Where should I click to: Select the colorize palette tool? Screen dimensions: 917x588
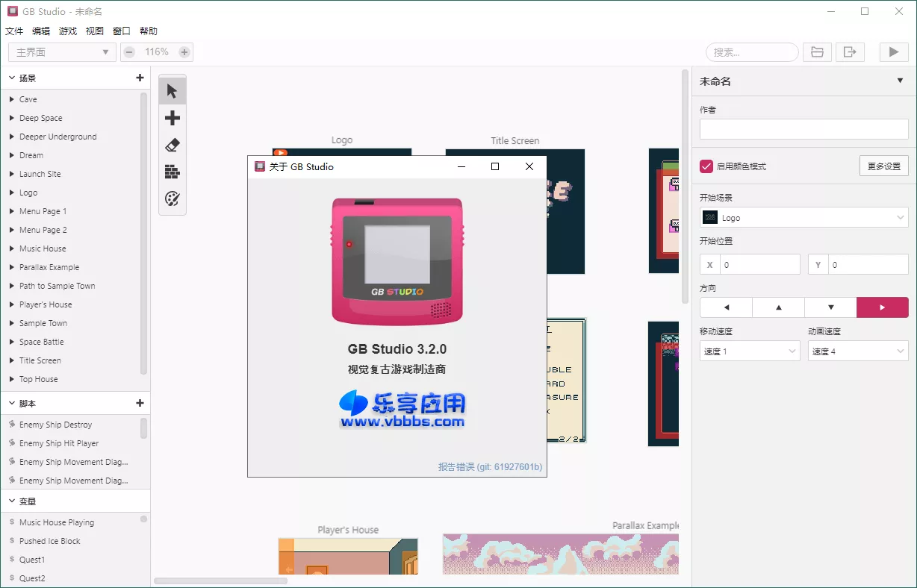tap(172, 198)
